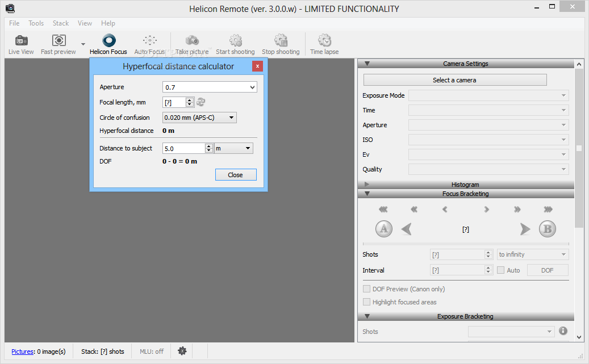Click the Stop shooting icon

pos(281,40)
